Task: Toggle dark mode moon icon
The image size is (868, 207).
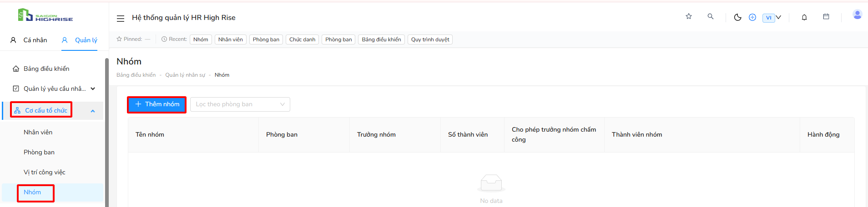Action: coord(738,17)
